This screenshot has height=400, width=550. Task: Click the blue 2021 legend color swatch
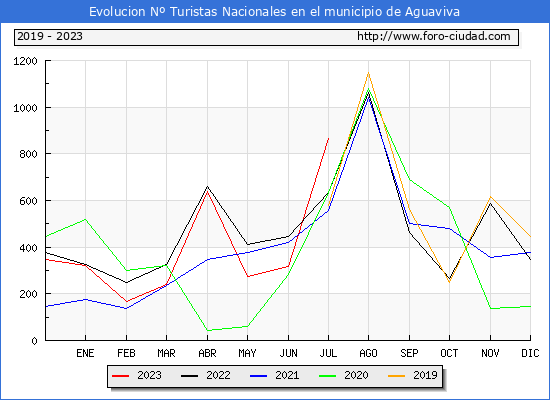[x=259, y=376]
